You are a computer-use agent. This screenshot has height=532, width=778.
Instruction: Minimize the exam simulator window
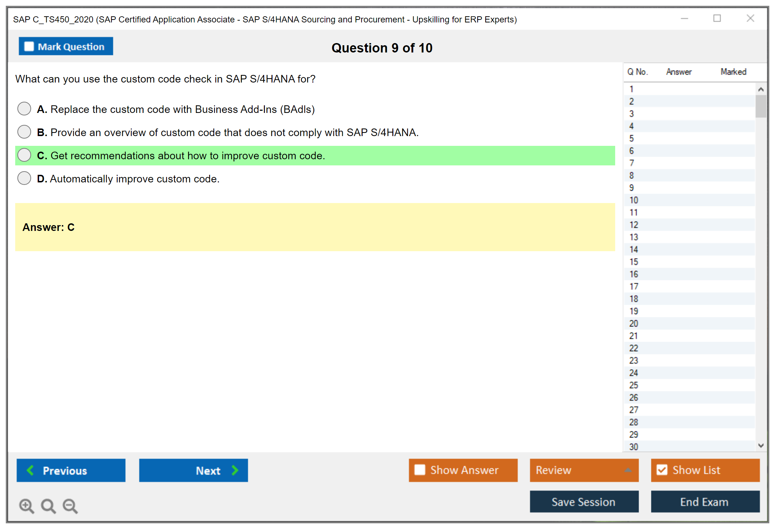[684, 18]
